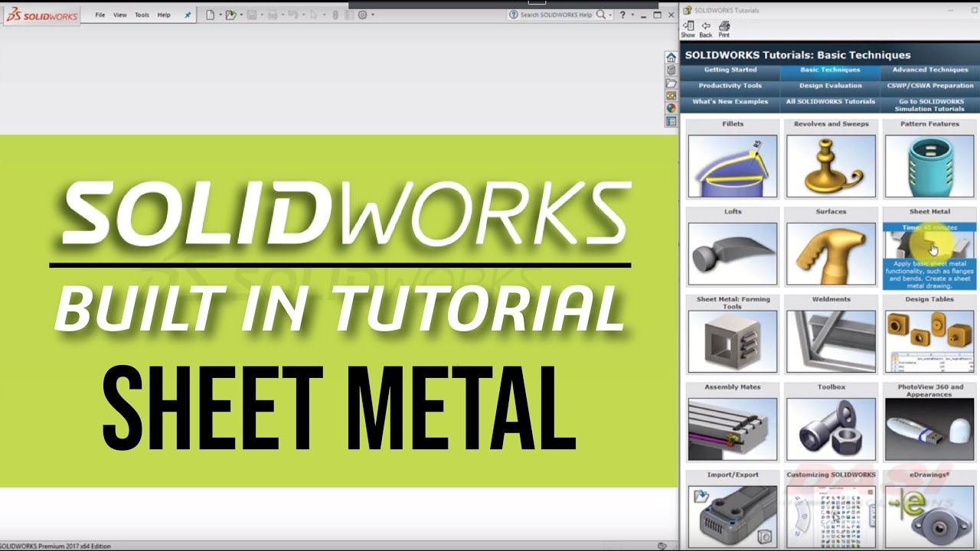Click the File Properties icon
Screen dimensions: 980x551
[348, 15]
